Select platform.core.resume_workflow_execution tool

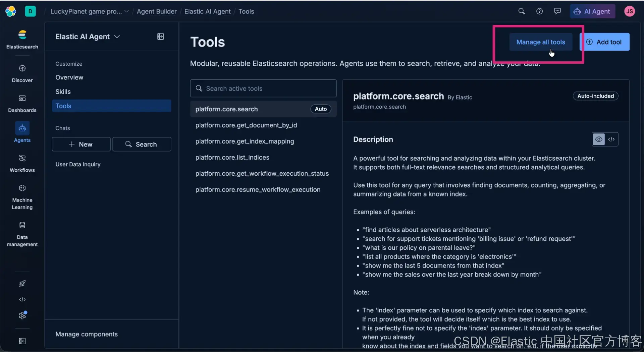click(x=263, y=190)
